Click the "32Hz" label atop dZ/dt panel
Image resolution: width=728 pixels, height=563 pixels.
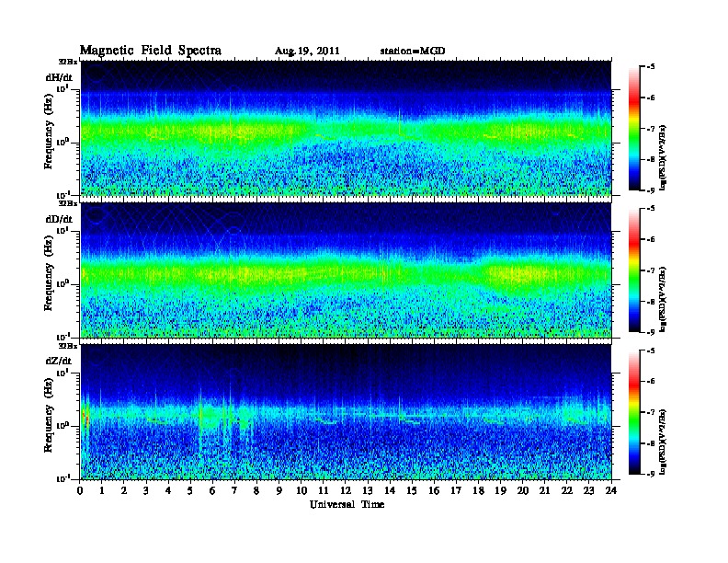[x=67, y=346]
